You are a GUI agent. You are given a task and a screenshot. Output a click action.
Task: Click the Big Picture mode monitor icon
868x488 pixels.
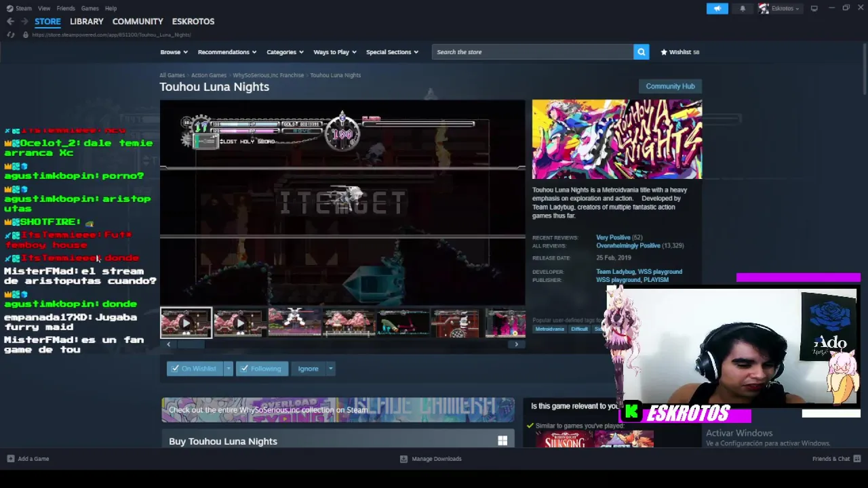pyautogui.click(x=814, y=9)
